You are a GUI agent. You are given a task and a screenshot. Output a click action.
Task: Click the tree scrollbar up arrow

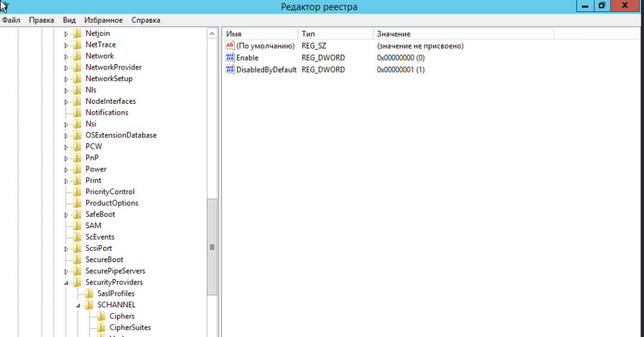click(212, 34)
